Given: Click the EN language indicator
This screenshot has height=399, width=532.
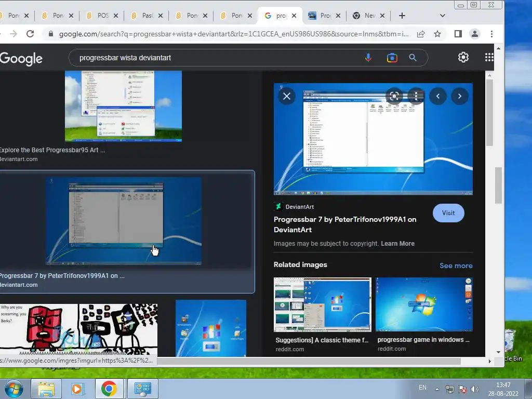Looking at the screenshot, I should tap(422, 388).
